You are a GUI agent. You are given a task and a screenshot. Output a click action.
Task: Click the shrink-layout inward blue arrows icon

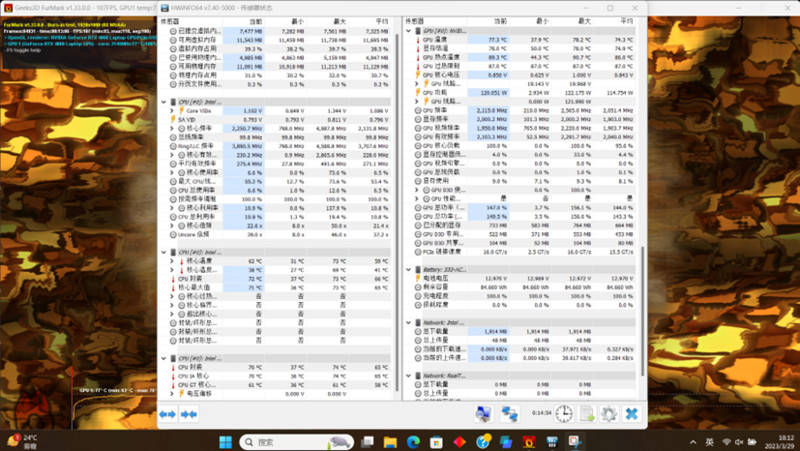[189, 414]
